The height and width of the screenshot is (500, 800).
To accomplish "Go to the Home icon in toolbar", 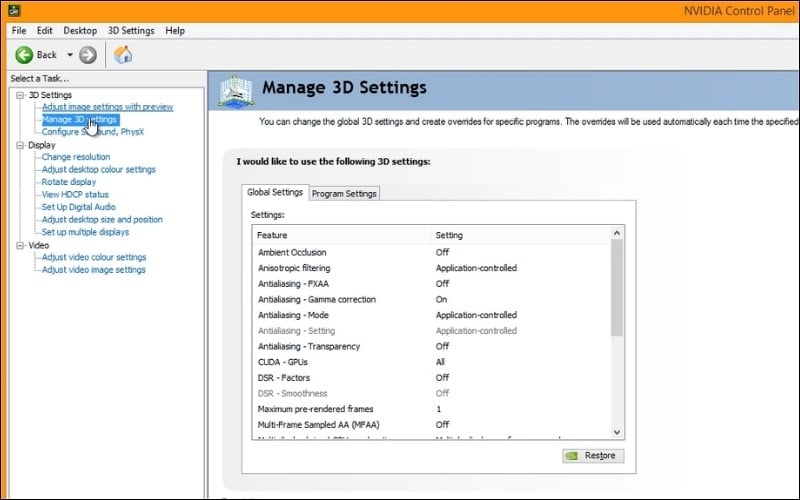I will [x=123, y=55].
